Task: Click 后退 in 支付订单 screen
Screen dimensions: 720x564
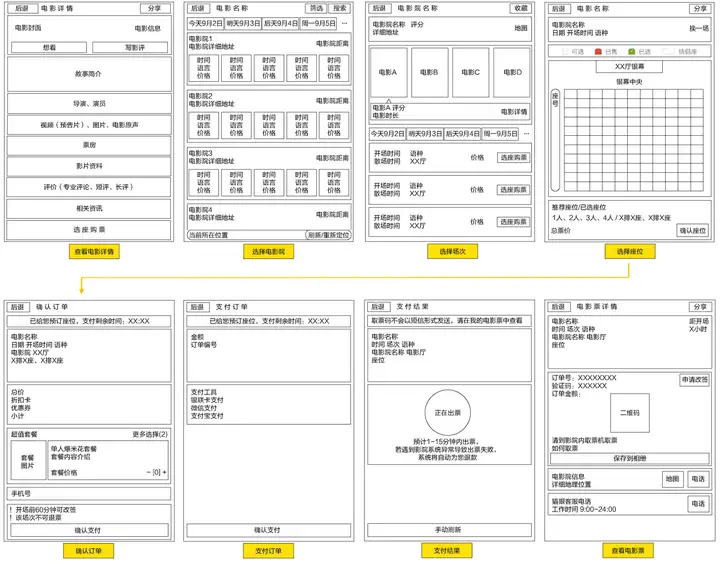Action: pyautogui.click(x=197, y=306)
